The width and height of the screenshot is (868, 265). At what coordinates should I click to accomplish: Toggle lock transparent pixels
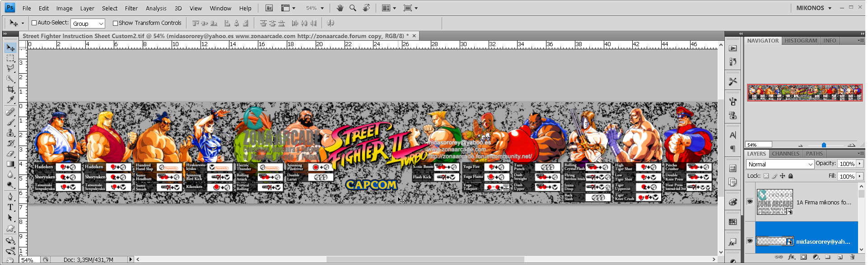tap(766, 176)
